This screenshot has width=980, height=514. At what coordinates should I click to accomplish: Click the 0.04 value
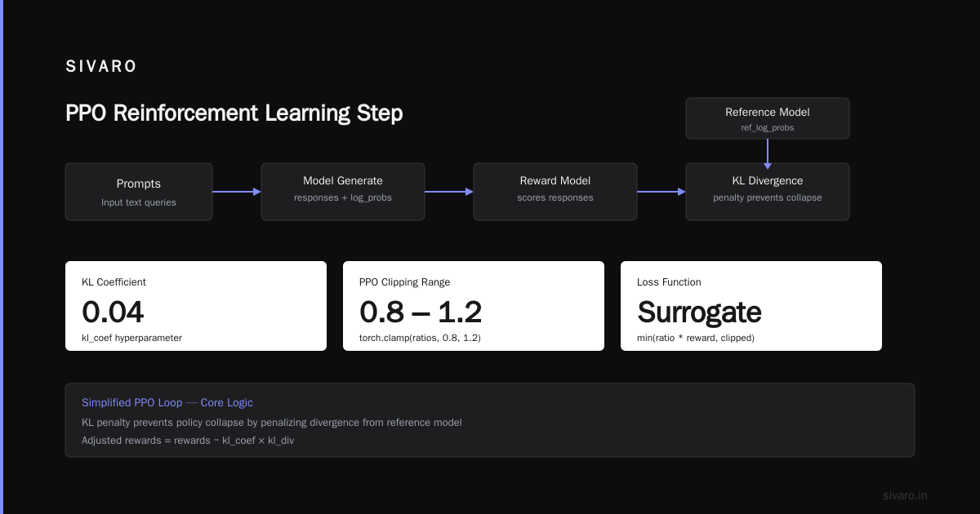pos(113,312)
